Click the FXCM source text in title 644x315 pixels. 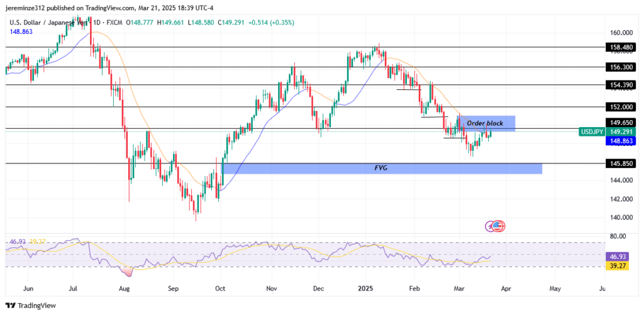114,23
